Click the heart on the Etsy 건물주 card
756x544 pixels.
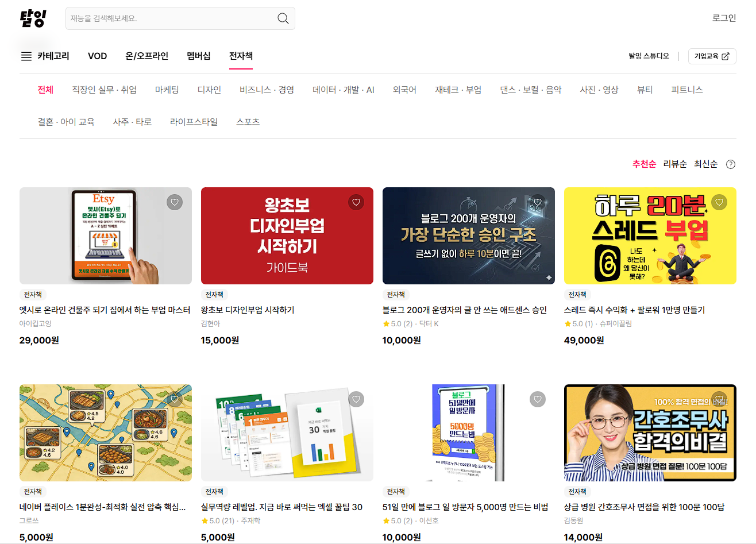(175, 202)
